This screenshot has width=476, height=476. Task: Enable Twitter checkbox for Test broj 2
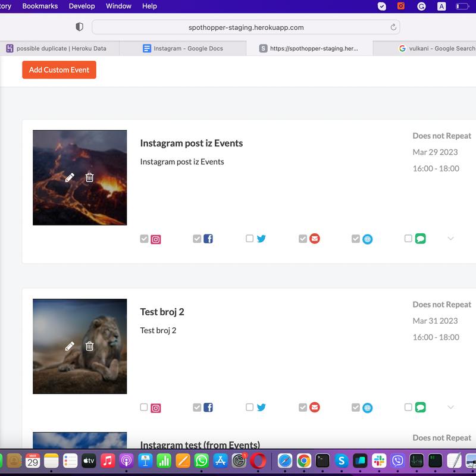coord(249,408)
